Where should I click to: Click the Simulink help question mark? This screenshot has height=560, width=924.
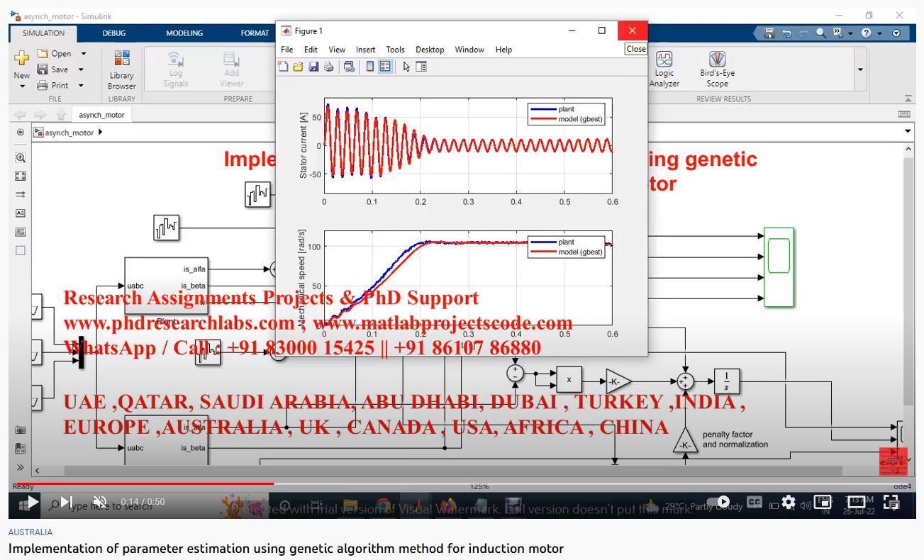pos(866,33)
